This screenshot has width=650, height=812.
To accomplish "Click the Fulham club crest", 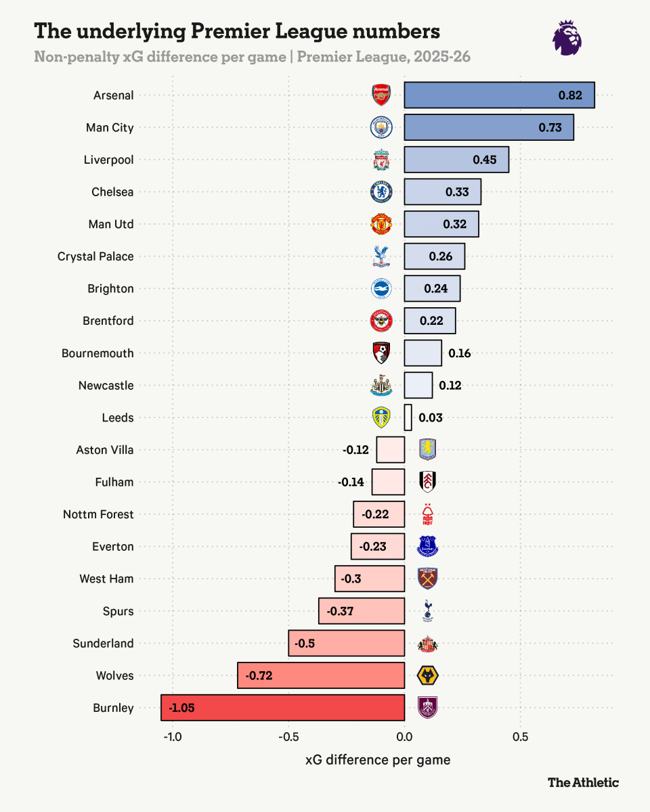I will [428, 482].
